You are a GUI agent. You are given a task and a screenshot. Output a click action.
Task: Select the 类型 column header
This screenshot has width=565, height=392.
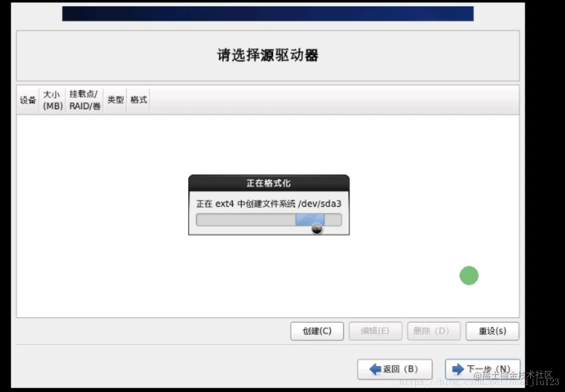(x=115, y=100)
